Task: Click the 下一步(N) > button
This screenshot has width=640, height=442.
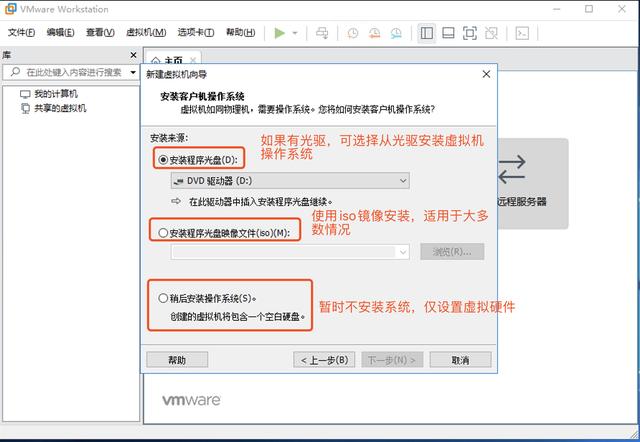Action: (x=392, y=360)
